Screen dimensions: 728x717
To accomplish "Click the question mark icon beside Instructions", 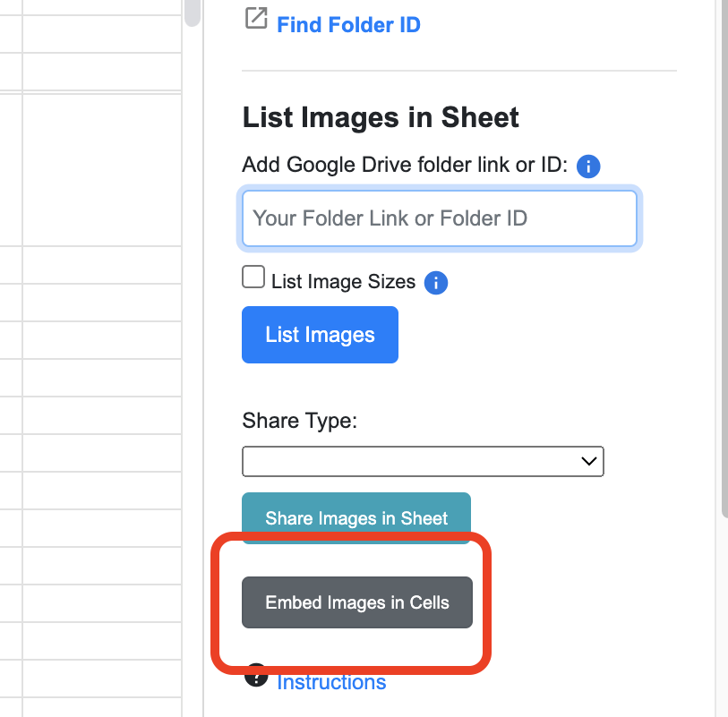I will pyautogui.click(x=256, y=677).
